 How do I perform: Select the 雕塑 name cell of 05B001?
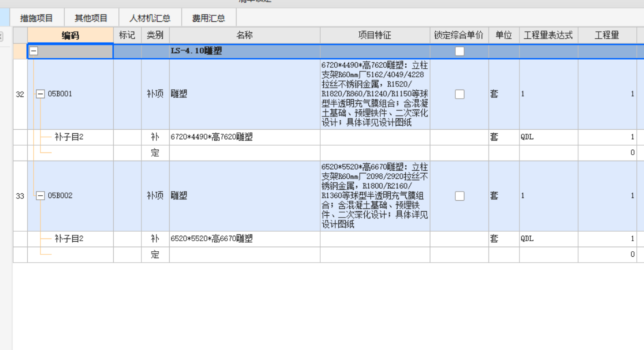coord(245,94)
